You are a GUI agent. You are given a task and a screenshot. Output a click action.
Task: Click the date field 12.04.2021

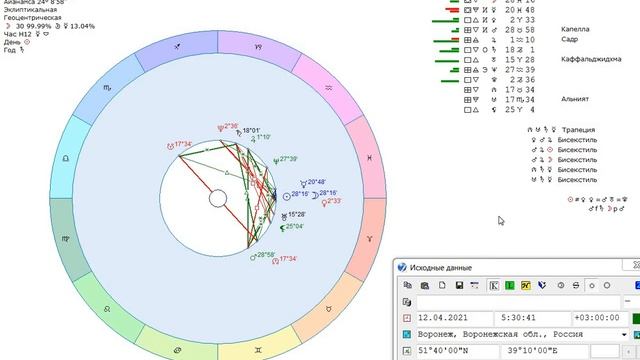click(455, 318)
